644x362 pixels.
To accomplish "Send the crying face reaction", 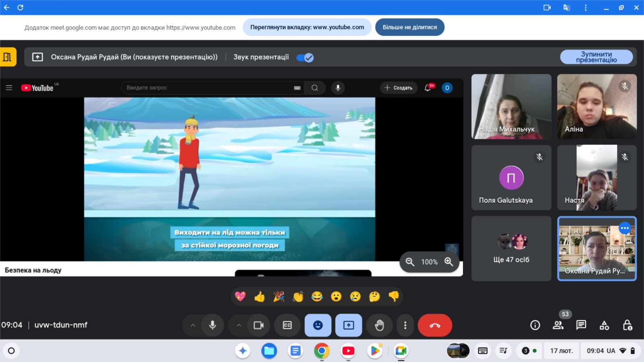I will (355, 296).
